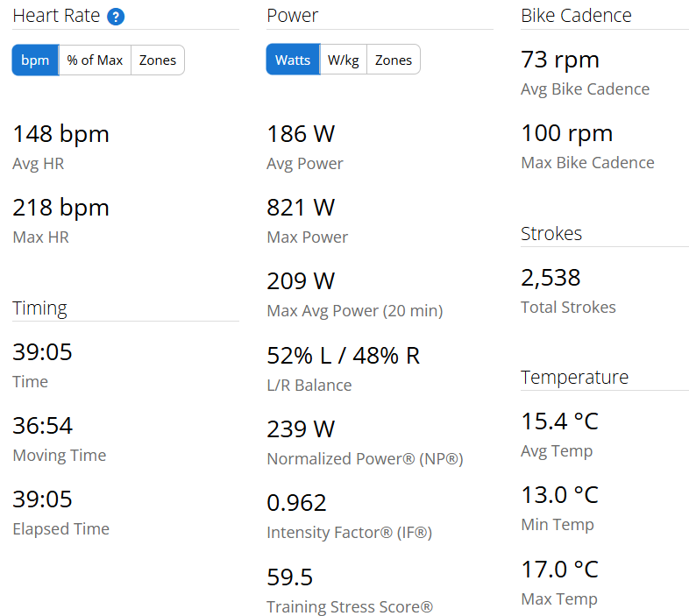Click the 148 bpm Avg HR value

60,134
